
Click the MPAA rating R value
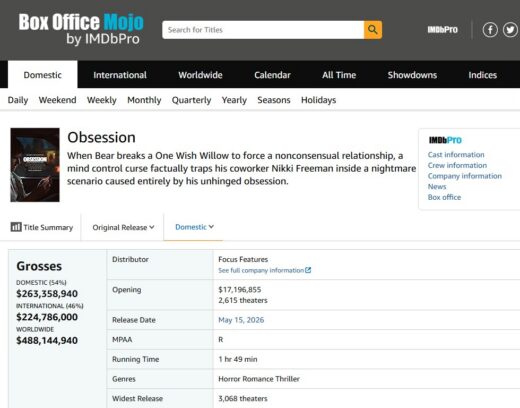[x=221, y=340]
